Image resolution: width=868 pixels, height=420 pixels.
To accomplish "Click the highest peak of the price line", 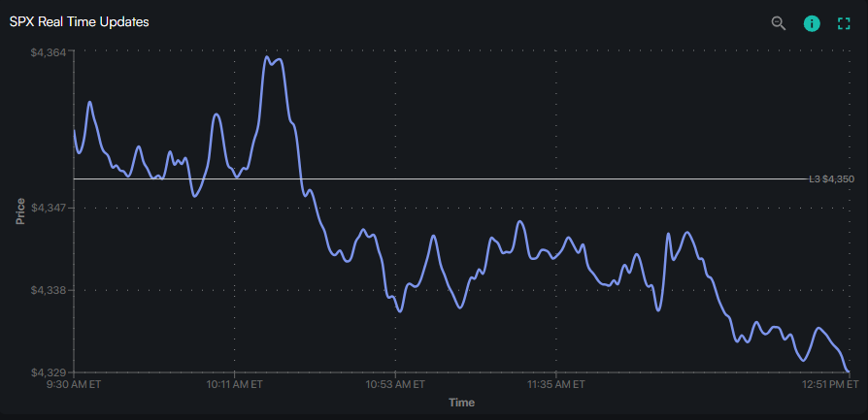I will tap(268, 57).
